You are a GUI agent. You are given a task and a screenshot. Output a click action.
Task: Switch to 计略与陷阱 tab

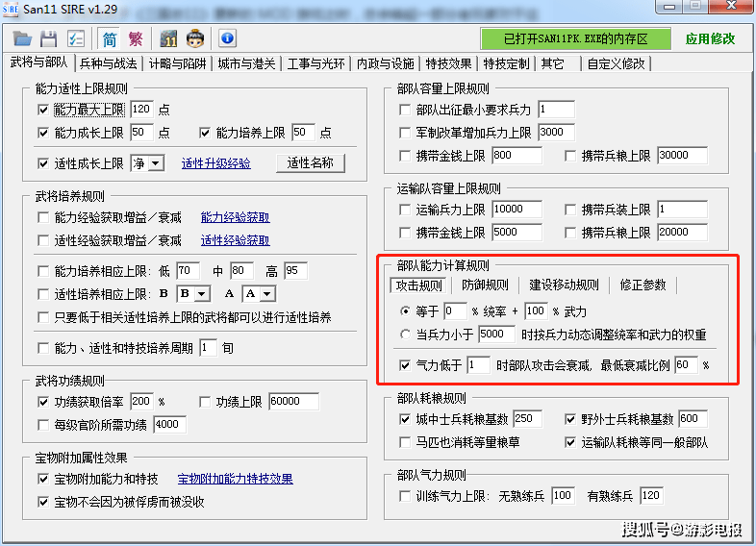pos(177,63)
